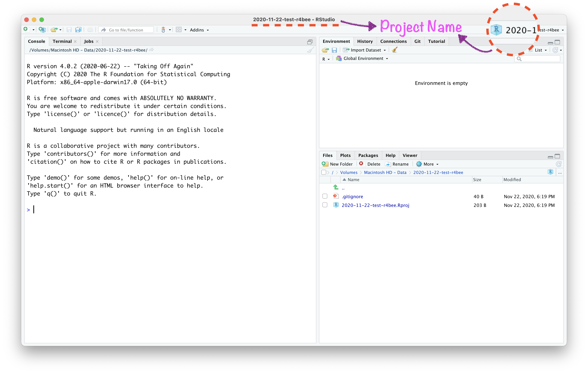
Task: Click the clear environment objects broom icon
Action: [x=395, y=50]
